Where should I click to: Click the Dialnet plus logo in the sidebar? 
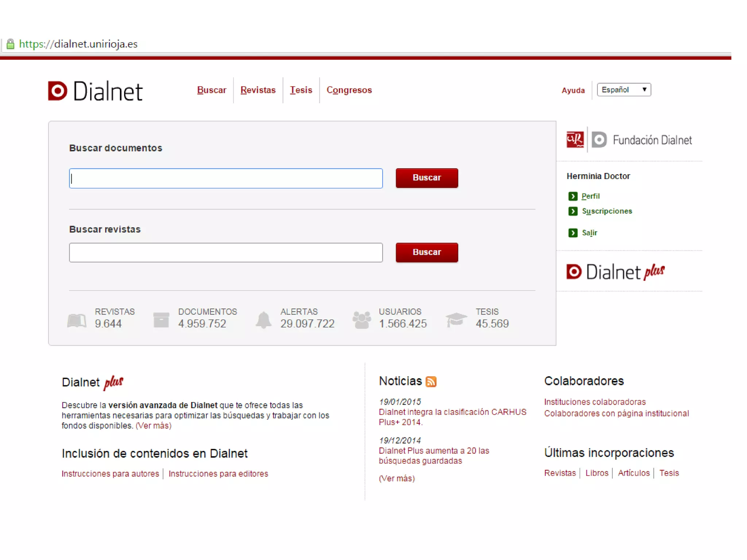click(615, 272)
